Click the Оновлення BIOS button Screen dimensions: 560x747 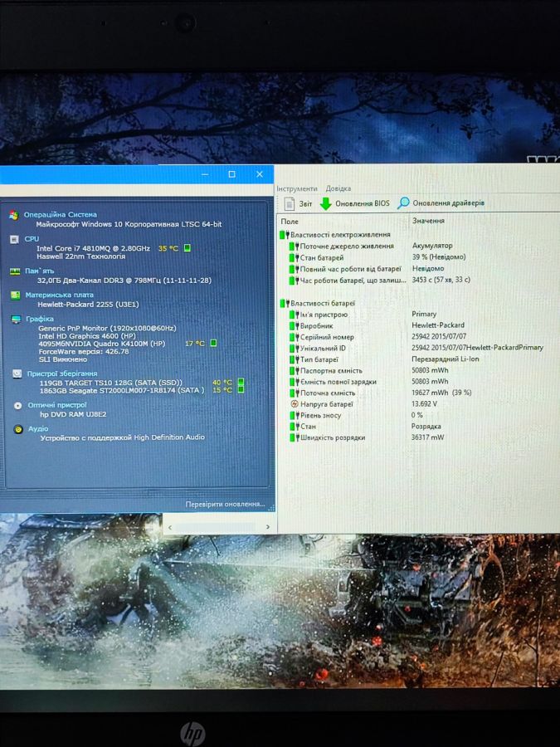(x=354, y=203)
